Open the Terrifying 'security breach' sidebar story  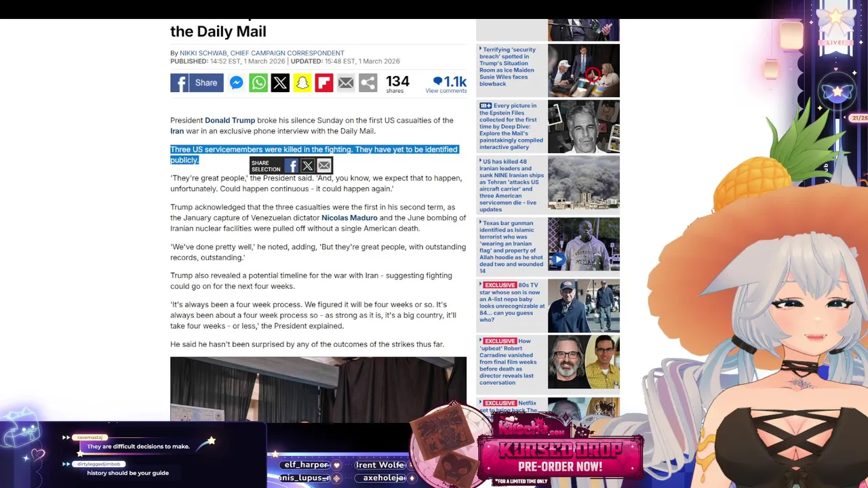click(508, 66)
